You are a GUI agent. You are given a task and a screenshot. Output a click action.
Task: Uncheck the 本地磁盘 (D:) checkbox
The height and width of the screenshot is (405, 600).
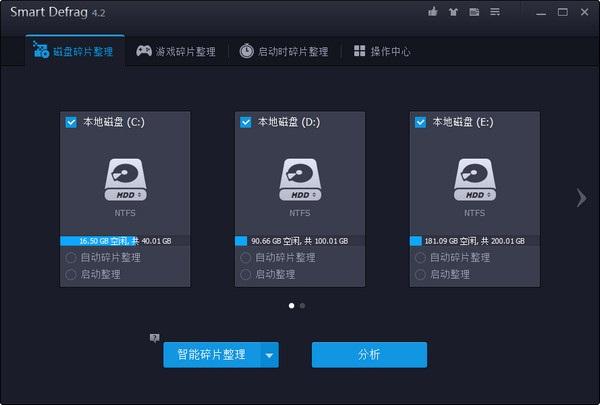tap(246, 122)
